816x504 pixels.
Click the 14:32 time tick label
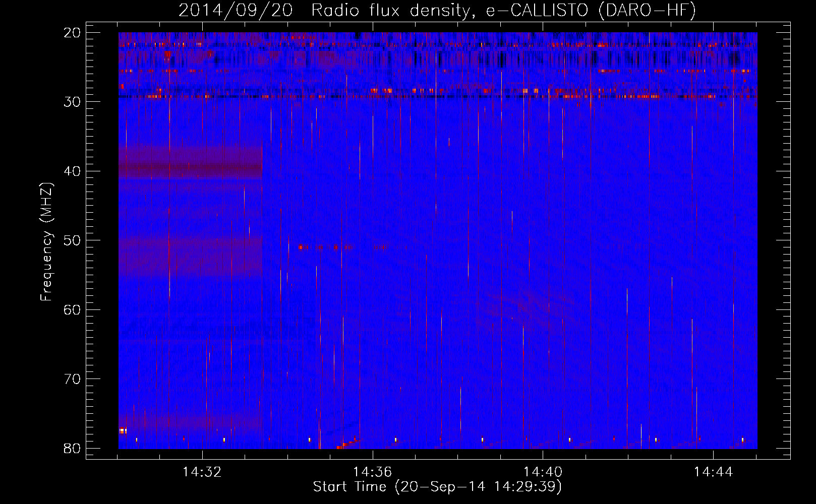coord(202,472)
